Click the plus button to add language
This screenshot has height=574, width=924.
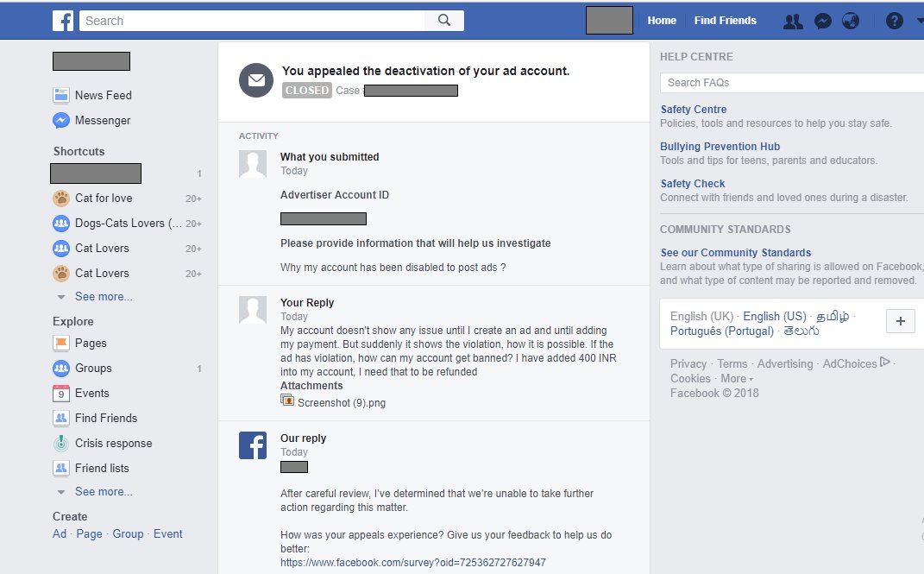(x=901, y=321)
